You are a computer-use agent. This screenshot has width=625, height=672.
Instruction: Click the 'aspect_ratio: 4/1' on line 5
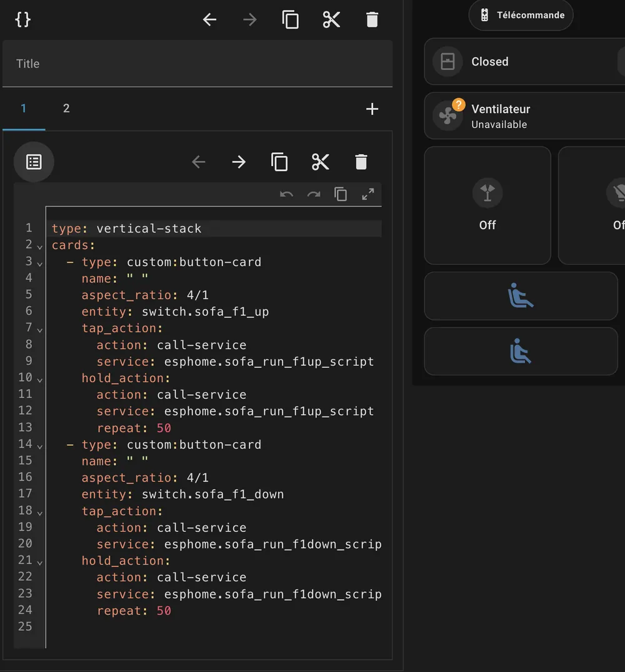pos(145,295)
